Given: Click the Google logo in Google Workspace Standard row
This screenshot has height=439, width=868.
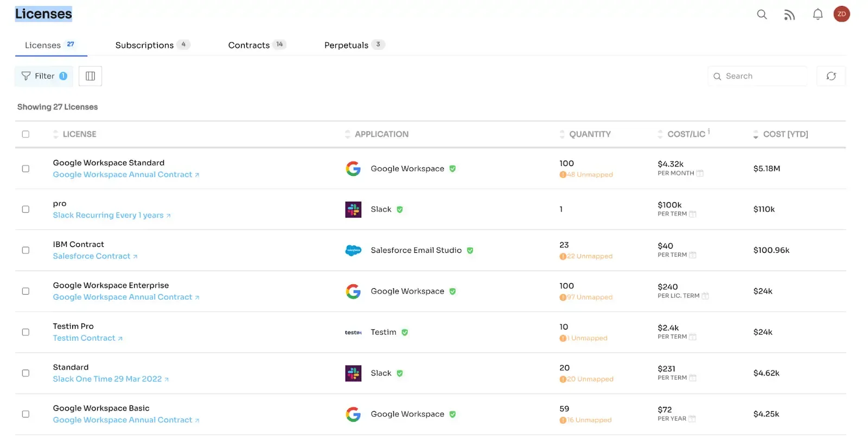Looking at the screenshot, I should pos(353,169).
